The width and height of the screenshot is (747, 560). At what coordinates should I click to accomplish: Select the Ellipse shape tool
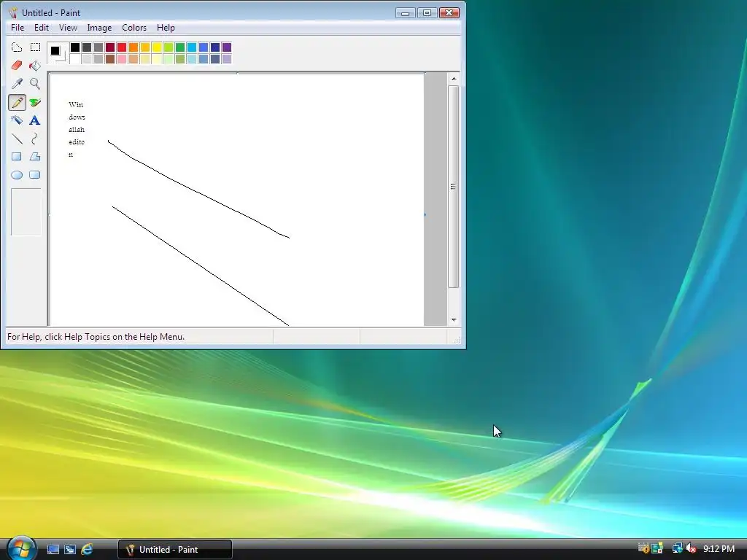17,175
